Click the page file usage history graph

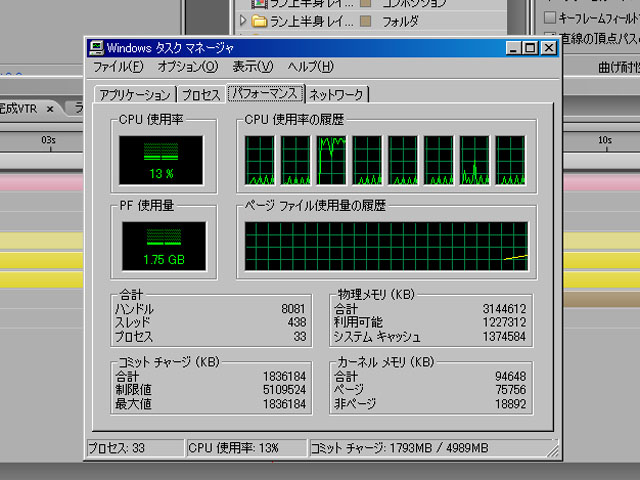[x=386, y=246]
